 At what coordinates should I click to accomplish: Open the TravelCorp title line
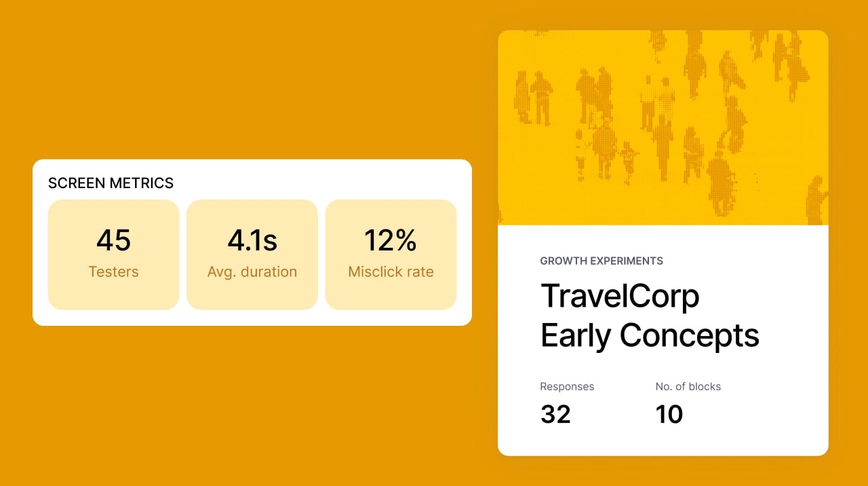coord(620,297)
